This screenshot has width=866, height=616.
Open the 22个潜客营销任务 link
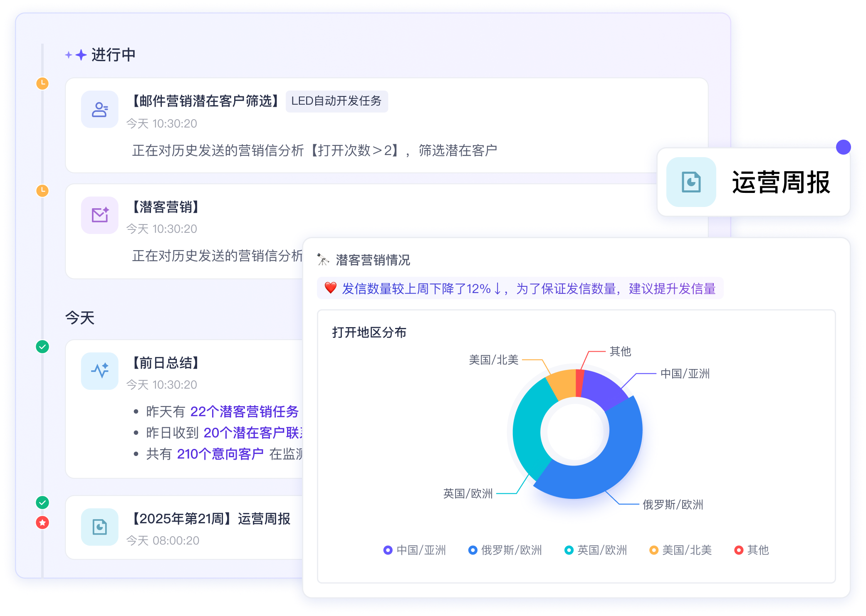244,411
